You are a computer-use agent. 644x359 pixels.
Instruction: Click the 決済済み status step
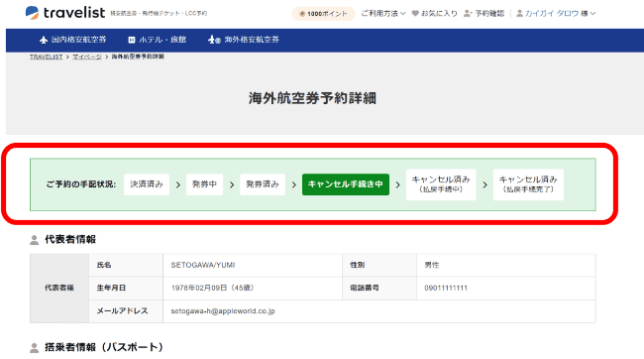tap(147, 184)
